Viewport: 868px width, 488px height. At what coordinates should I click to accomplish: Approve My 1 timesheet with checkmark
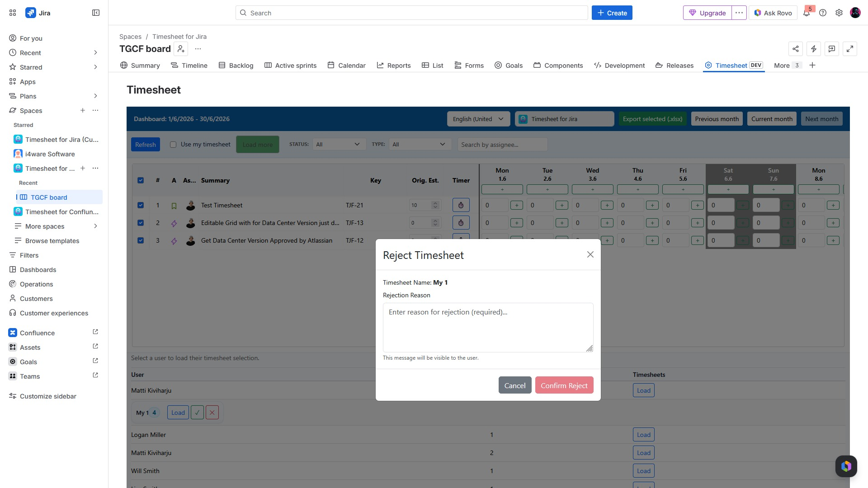(197, 413)
